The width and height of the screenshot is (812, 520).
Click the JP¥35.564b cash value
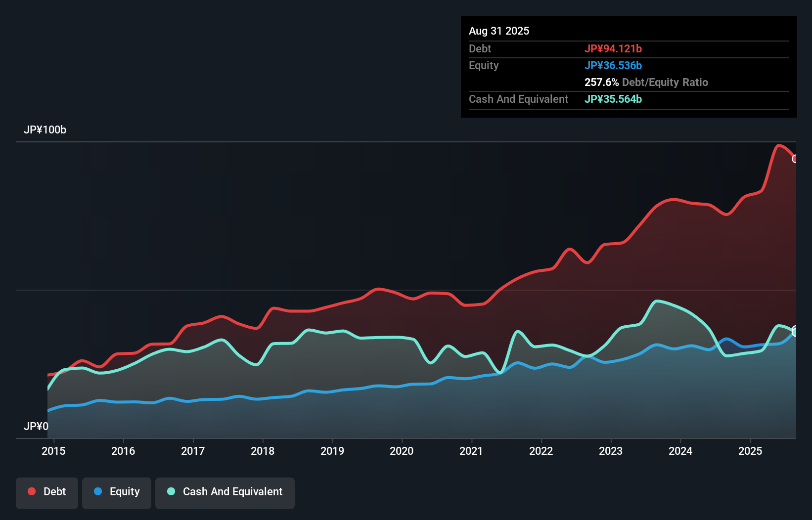click(x=613, y=99)
